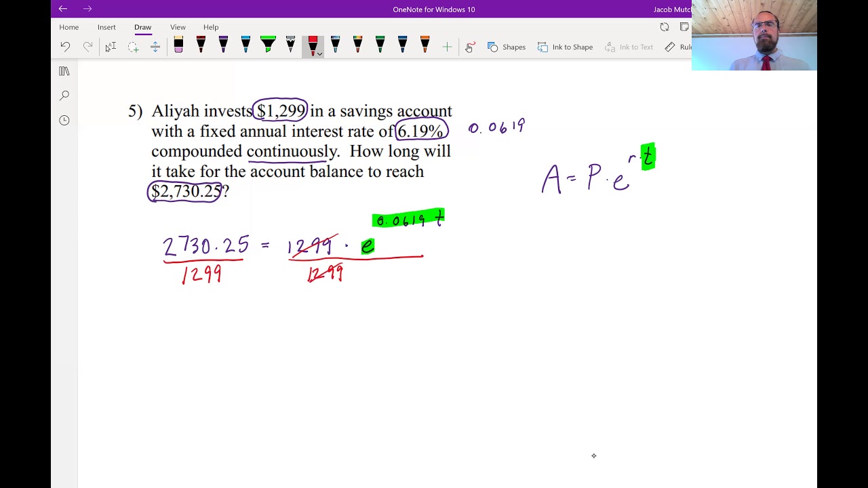Select the text selection cursor tool

[x=111, y=47]
